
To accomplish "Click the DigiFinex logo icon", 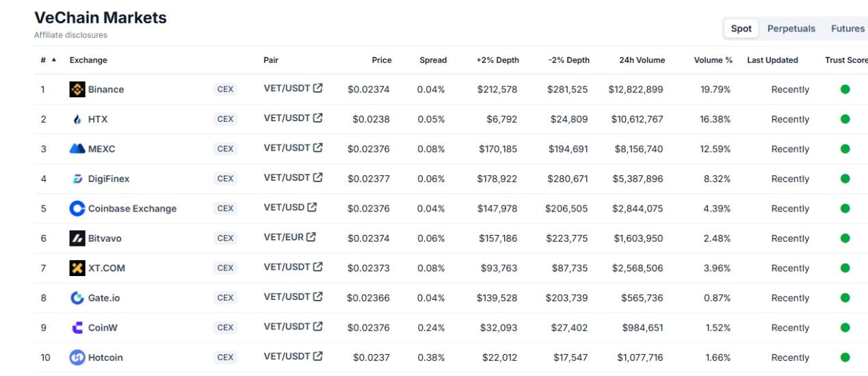I will coord(77,179).
